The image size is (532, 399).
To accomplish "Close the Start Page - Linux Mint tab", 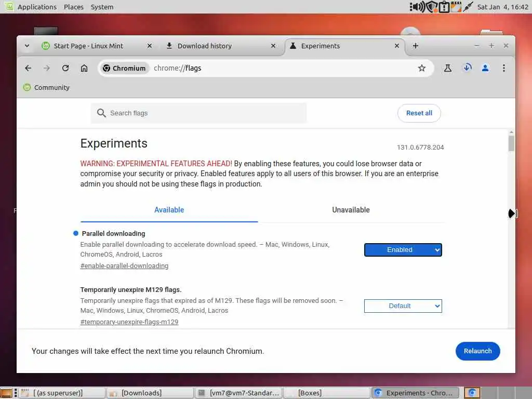I will [x=149, y=46].
